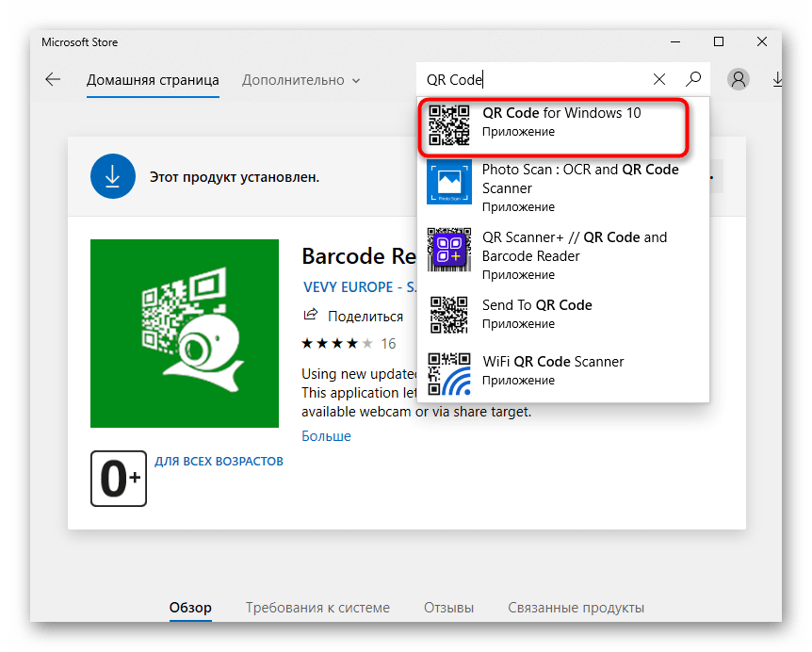
Task: Click Поделиться share button
Action: 353,316
